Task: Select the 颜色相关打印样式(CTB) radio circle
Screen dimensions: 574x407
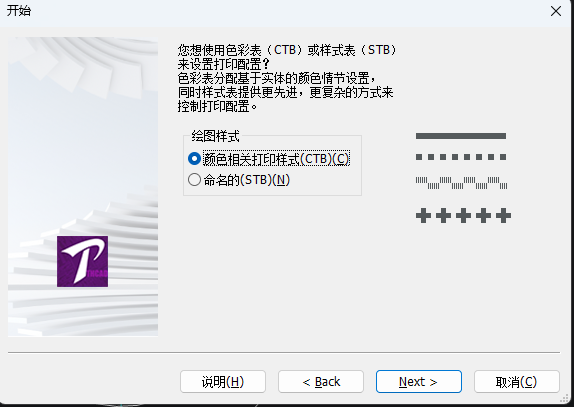Action: tap(194, 158)
